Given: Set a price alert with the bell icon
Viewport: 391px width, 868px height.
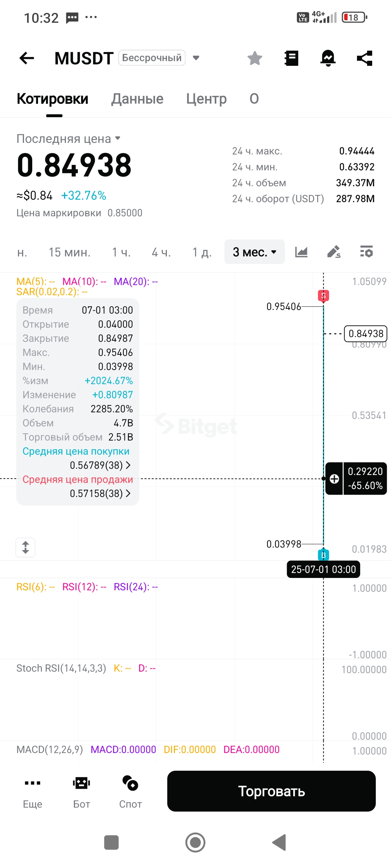Looking at the screenshot, I should pos(328,58).
